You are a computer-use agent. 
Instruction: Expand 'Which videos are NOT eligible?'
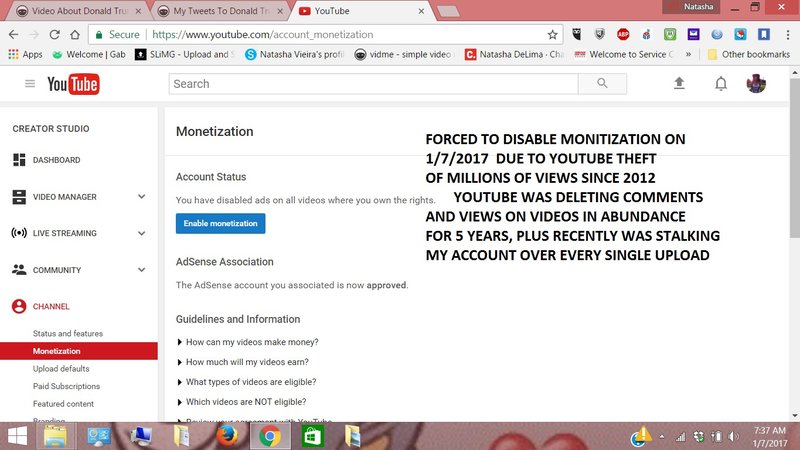pos(242,402)
